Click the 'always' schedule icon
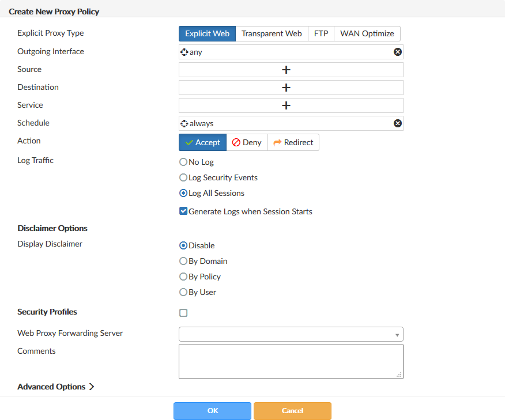Image resolution: width=505 pixels, height=420 pixels. click(x=184, y=123)
